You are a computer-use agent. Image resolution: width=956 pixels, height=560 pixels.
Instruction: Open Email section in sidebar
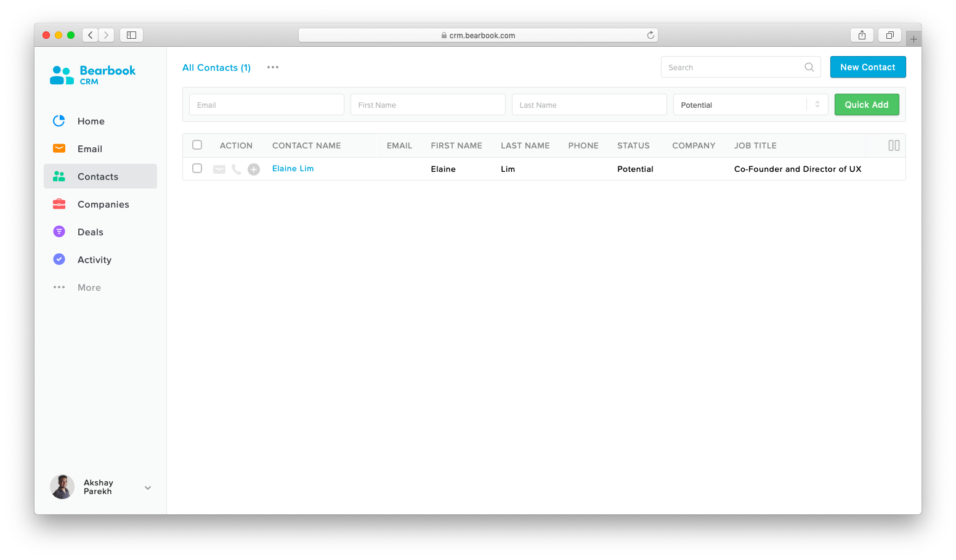point(100,148)
